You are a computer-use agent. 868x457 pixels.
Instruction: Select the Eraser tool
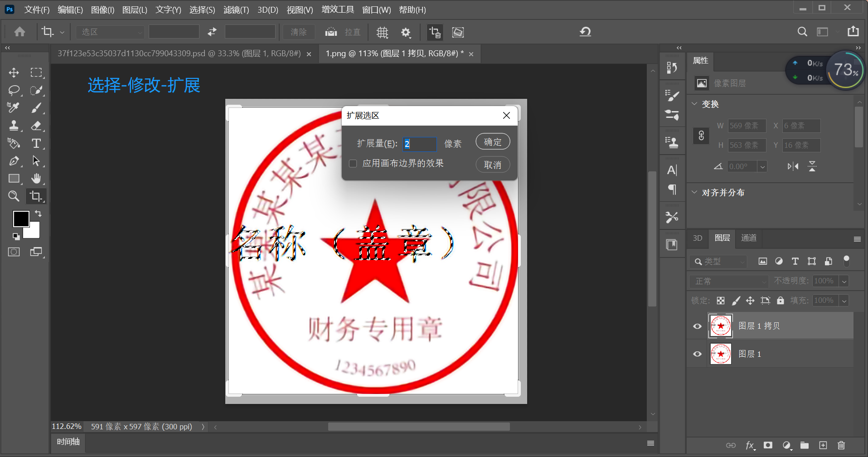coord(36,126)
